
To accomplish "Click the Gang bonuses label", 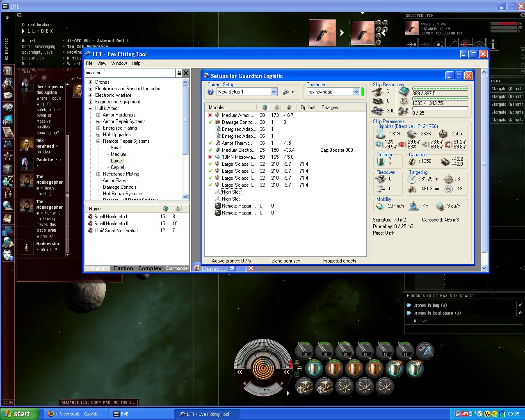I will (285, 261).
